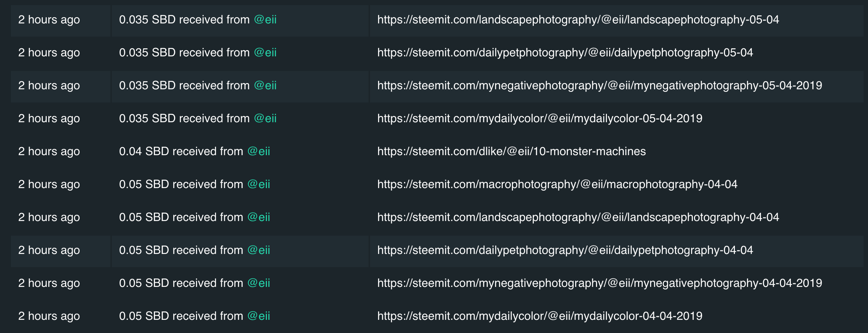
Task: Open @eii link in macrophotography-04-04 row
Action: pyautogui.click(x=258, y=184)
